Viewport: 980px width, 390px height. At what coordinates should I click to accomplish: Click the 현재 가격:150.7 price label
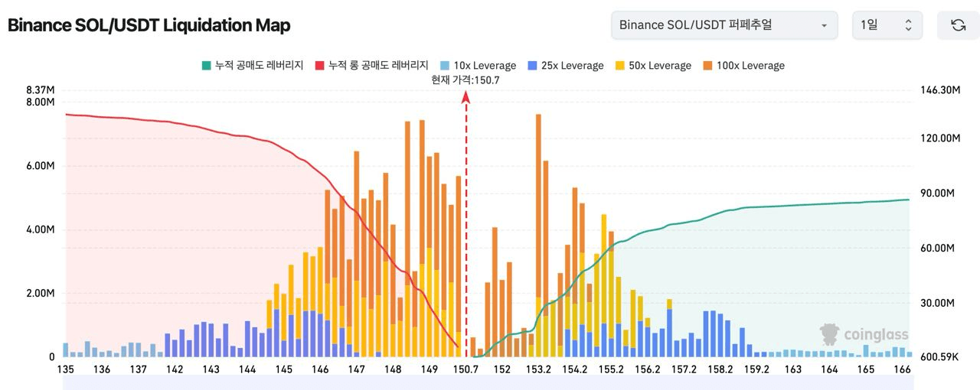pos(465,80)
